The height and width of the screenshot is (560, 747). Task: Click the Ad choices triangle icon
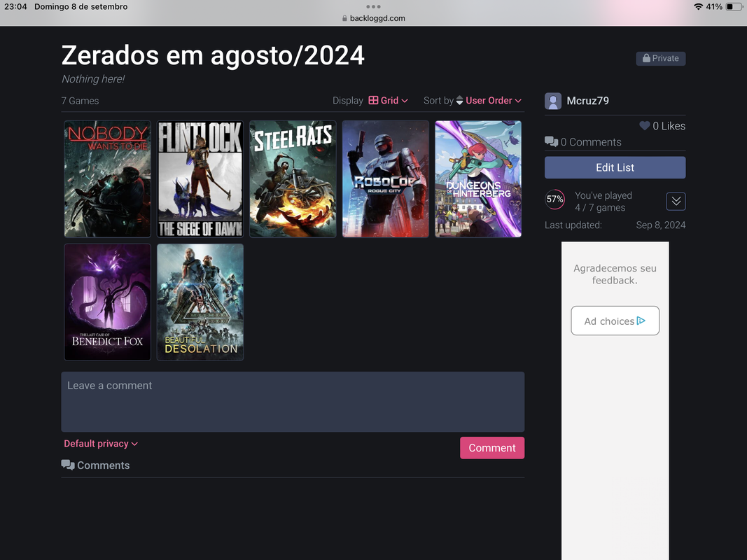pos(641,321)
